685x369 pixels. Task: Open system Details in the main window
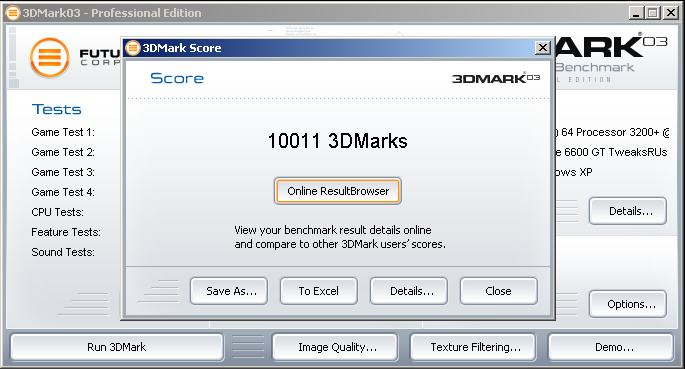pyautogui.click(x=628, y=211)
